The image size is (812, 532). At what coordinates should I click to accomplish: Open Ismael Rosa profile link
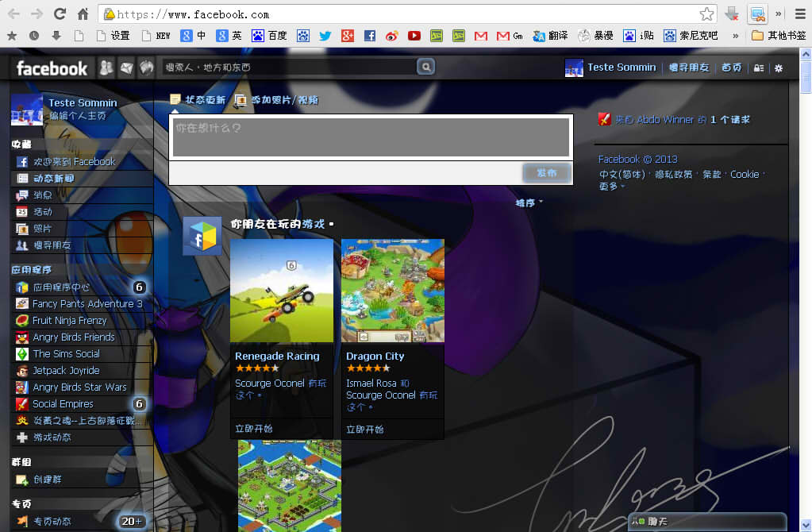click(371, 383)
